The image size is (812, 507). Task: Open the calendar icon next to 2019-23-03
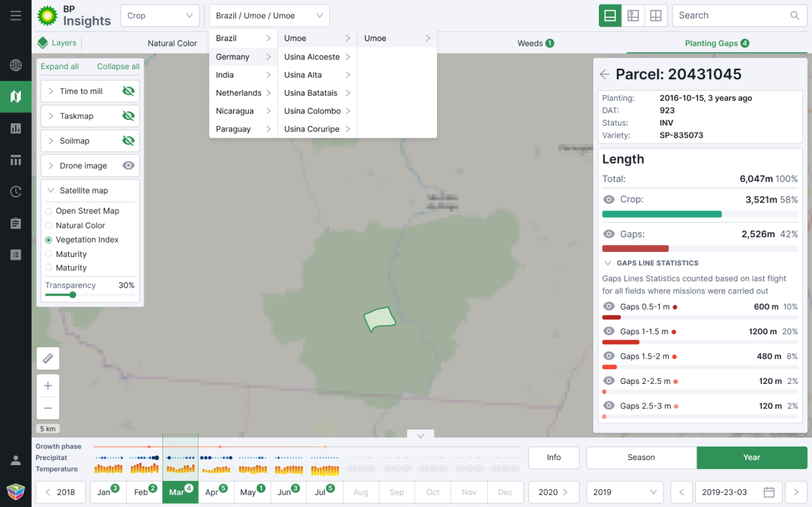click(x=769, y=492)
